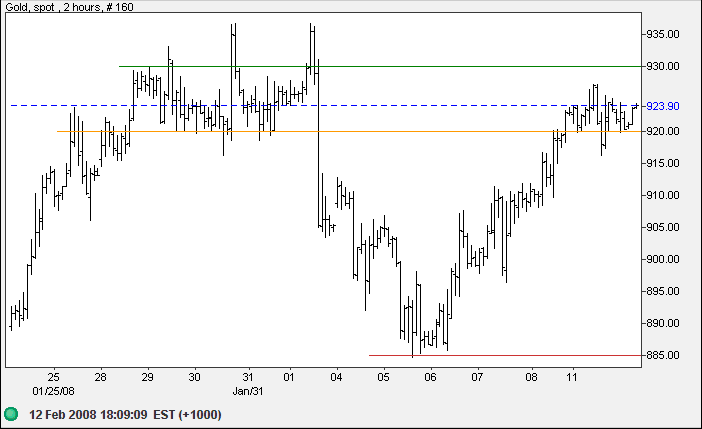Click the '06' date axis tick label

coord(430,378)
